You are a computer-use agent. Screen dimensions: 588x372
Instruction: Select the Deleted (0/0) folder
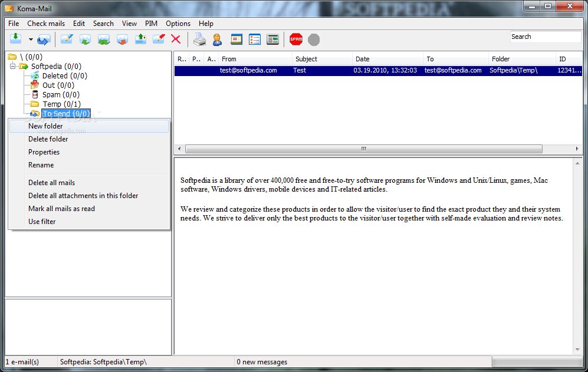(64, 75)
